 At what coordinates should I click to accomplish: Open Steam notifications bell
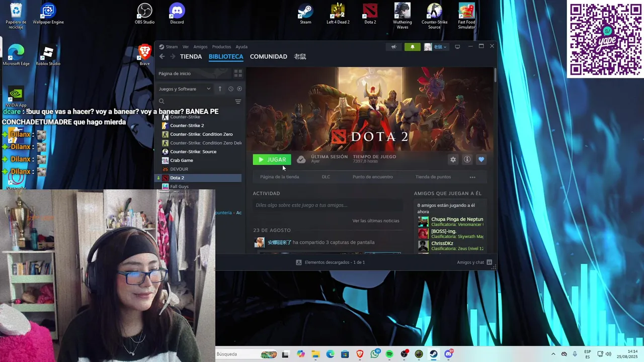tap(413, 47)
